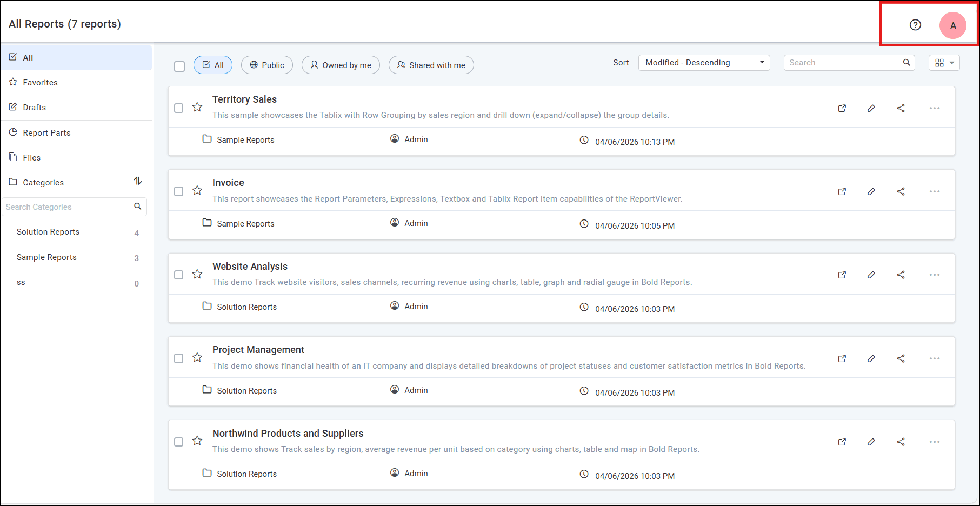Screen dimensions: 980x506
Task: Select the Territory Sales report checkbox
Action: 179,108
